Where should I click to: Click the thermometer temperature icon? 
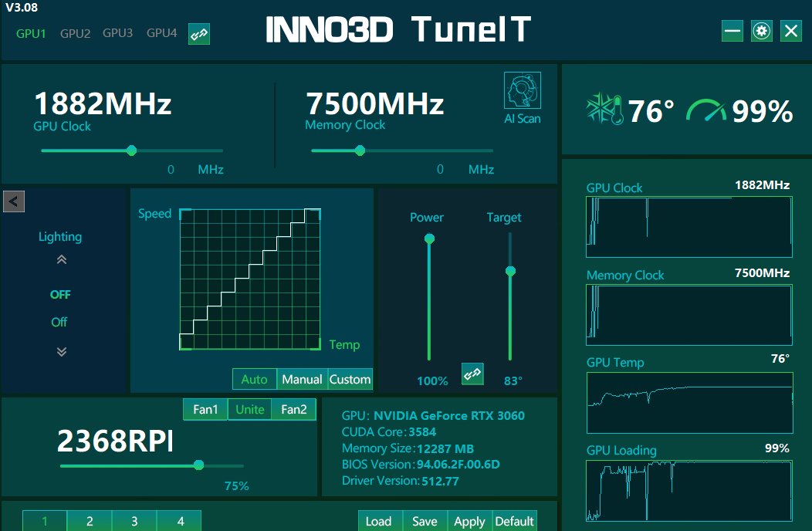(x=604, y=109)
